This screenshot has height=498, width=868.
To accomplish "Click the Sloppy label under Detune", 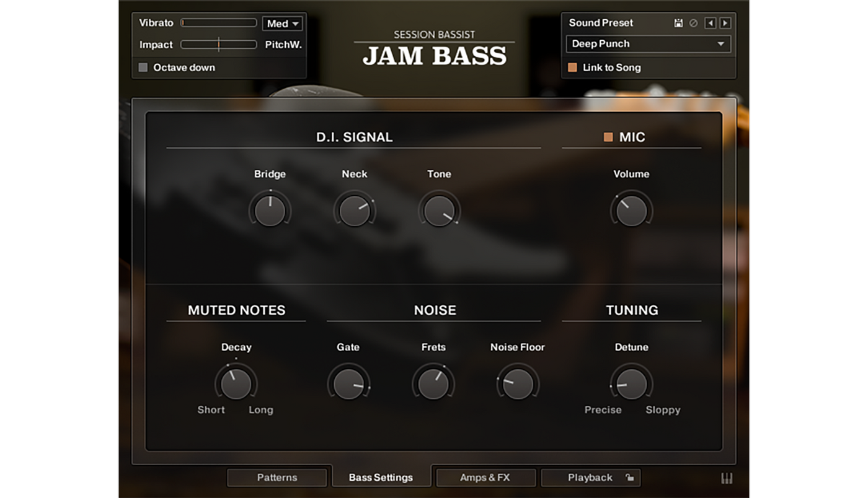I will tap(663, 410).
